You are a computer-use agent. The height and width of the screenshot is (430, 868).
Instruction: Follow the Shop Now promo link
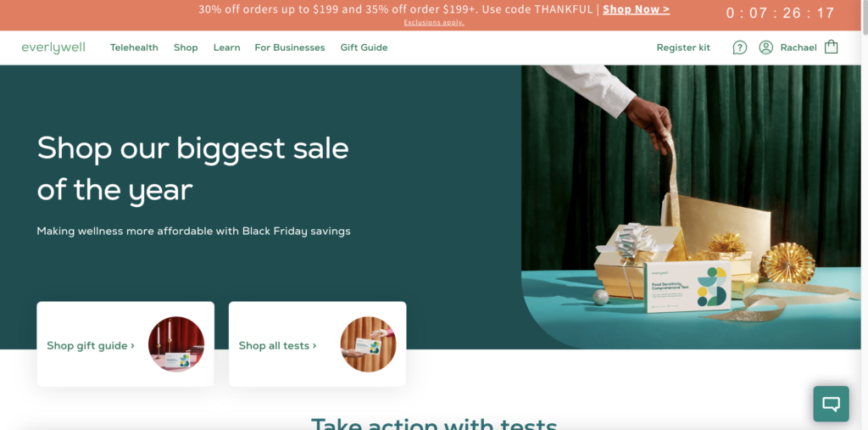click(636, 9)
